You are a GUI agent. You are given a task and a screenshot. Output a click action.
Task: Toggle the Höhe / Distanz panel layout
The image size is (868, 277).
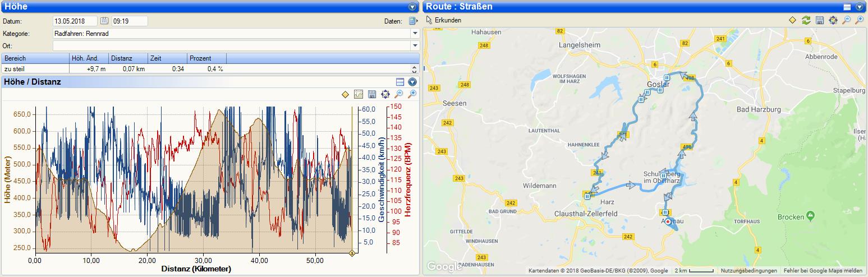(x=400, y=82)
